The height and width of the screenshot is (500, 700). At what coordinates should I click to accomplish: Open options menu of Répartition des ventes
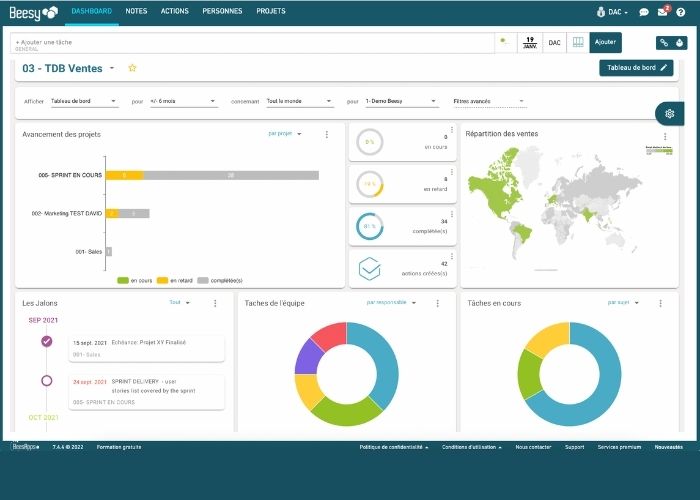(665, 137)
